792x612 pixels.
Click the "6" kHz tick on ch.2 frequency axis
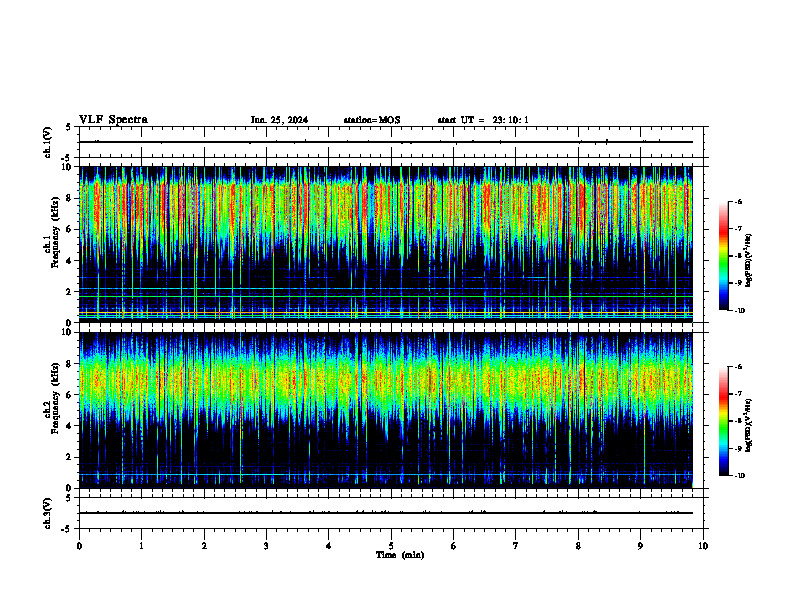pos(70,395)
